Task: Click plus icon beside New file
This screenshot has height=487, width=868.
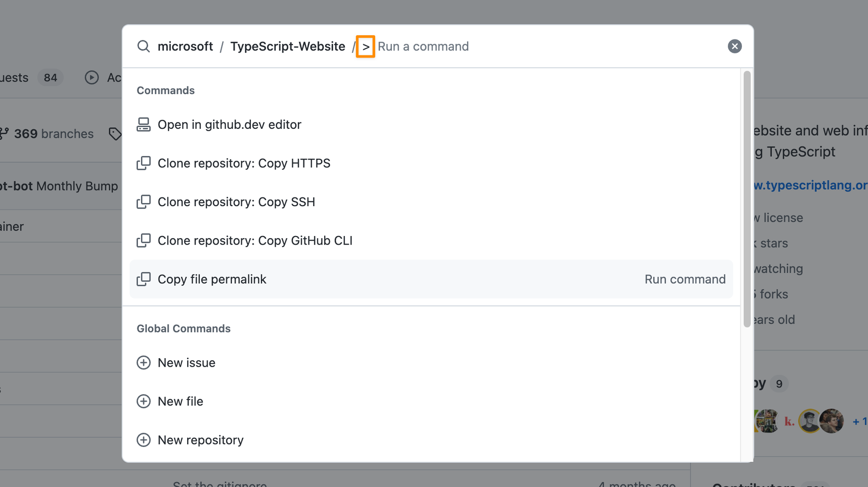Action: click(x=143, y=401)
